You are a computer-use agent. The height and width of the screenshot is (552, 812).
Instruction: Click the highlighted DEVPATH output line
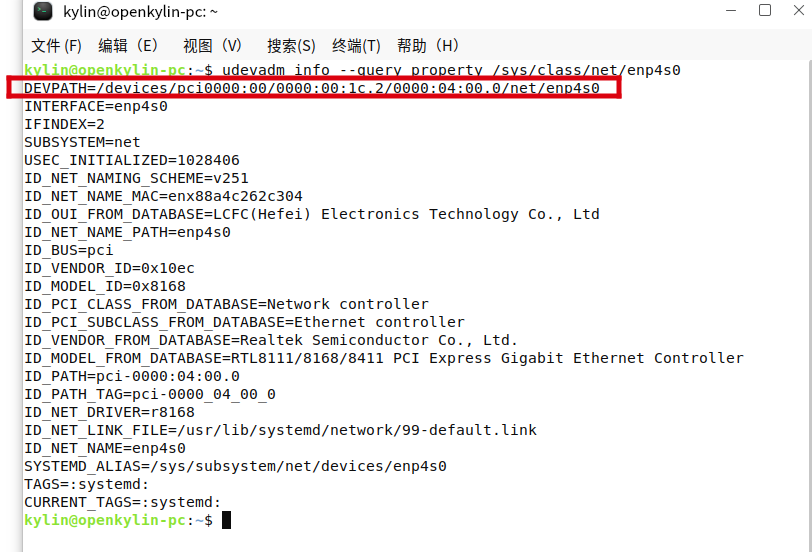point(314,88)
